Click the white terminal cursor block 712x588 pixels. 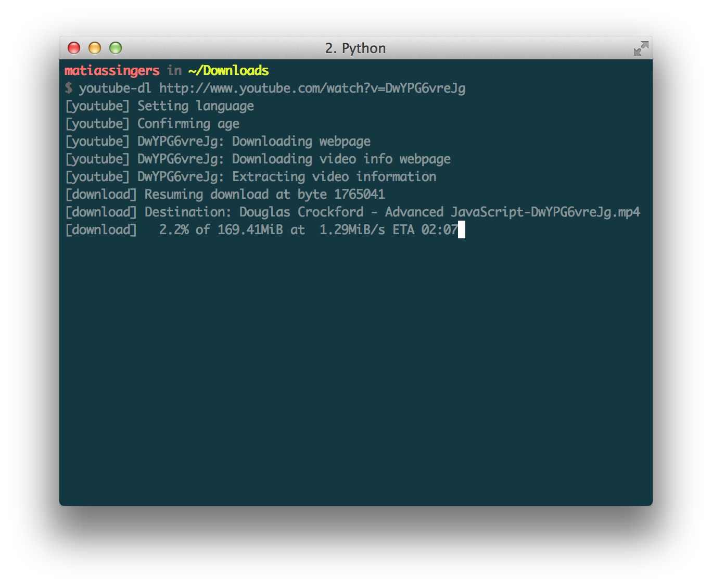[462, 229]
